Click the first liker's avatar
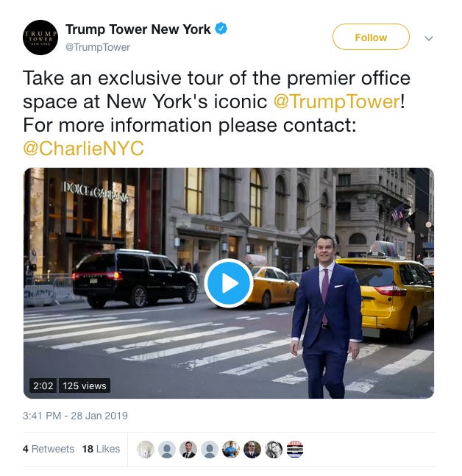Image resolution: width=462 pixels, height=476 pixels. (146, 450)
